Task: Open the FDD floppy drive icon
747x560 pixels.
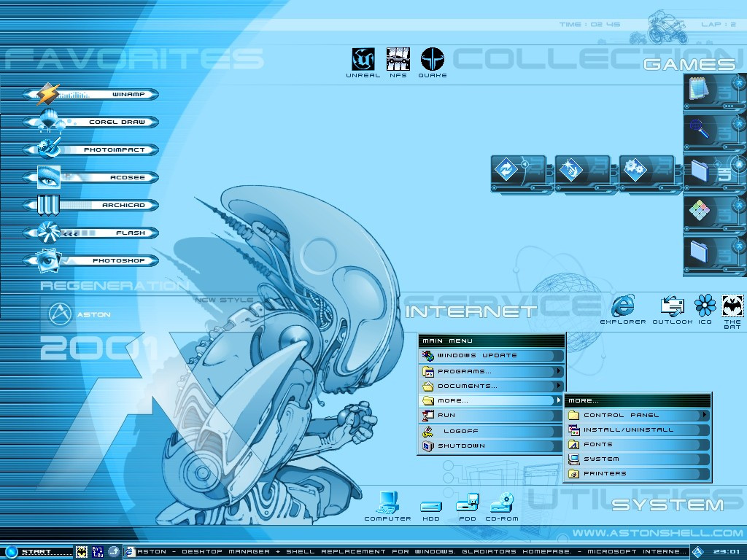Action: [468, 507]
